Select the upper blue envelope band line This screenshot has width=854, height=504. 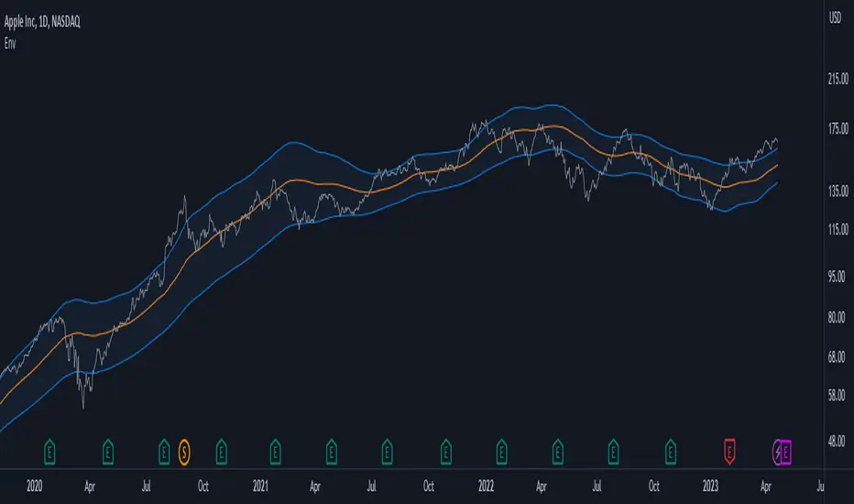[x=294, y=143]
